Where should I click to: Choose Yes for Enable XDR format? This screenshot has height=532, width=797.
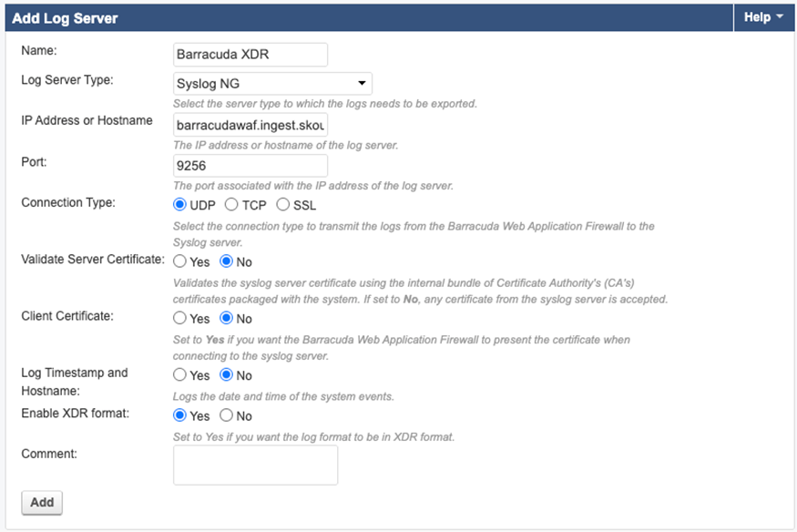[x=180, y=416]
